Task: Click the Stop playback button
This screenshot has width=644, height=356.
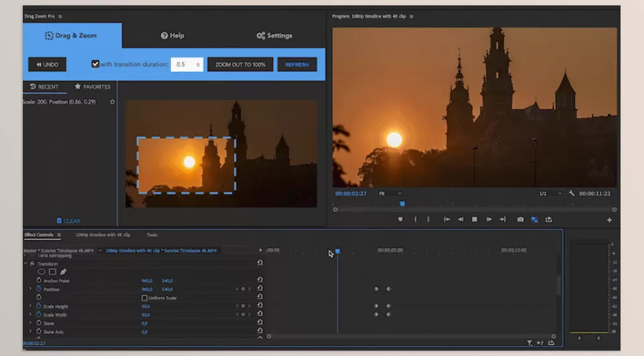Action: click(x=474, y=219)
